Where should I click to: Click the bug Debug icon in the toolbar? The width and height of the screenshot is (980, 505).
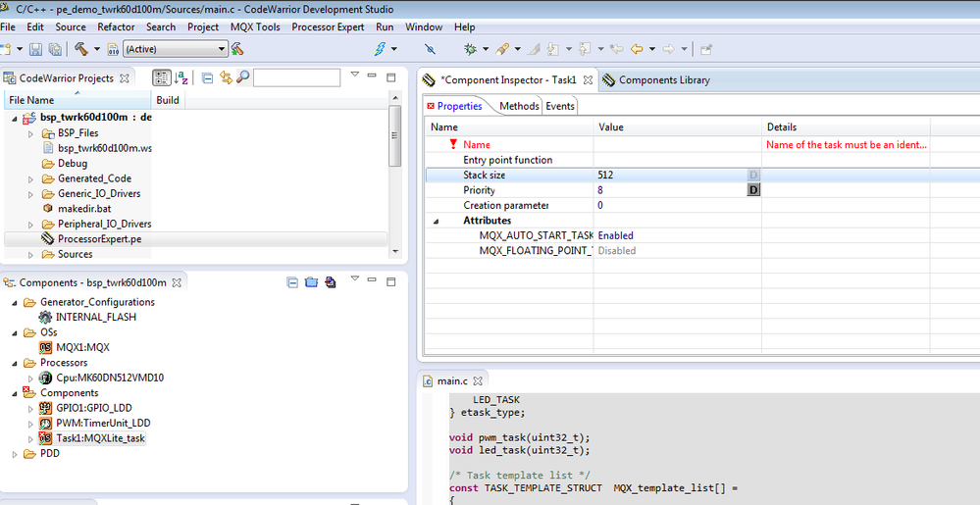471,49
